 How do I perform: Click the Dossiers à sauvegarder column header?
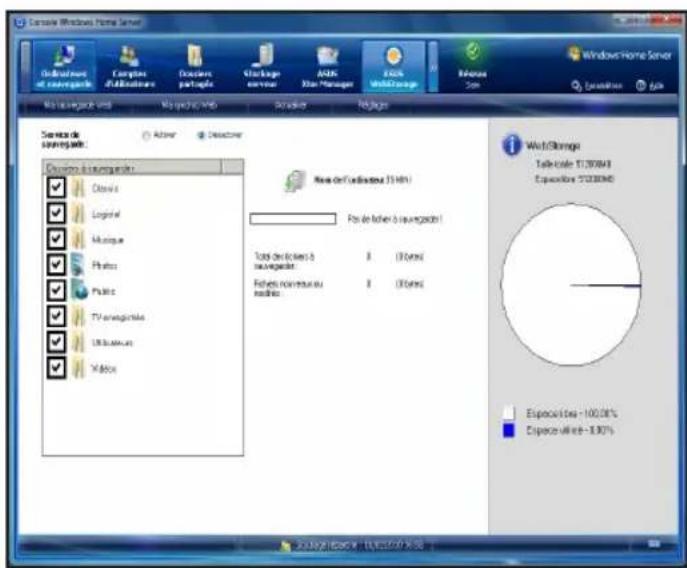[132, 167]
